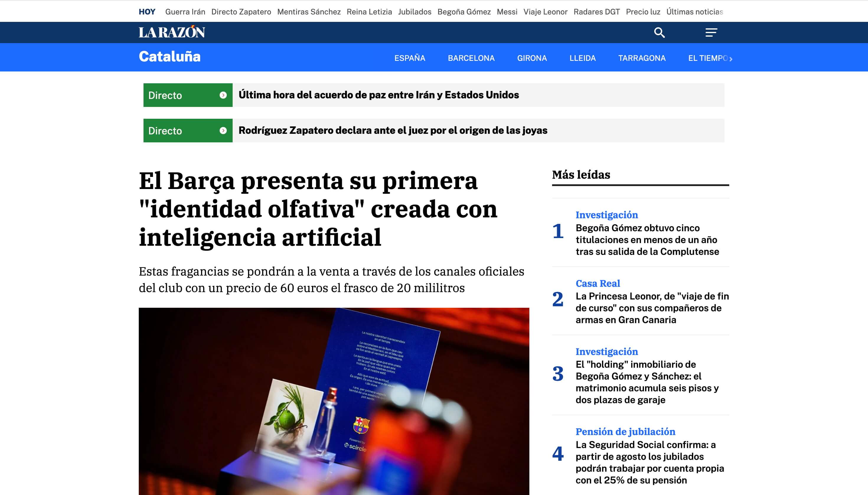Click the Barça fragrance article photo
This screenshot has width=868, height=495.
[334, 401]
